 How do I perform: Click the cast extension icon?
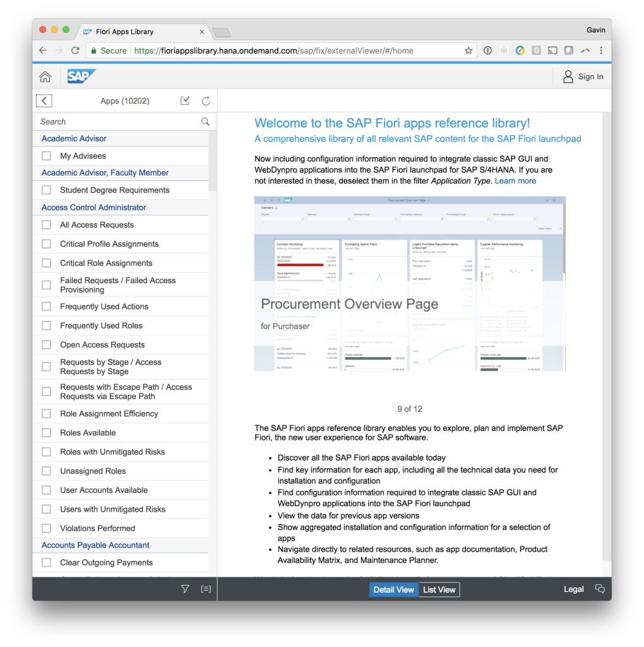coord(552,51)
